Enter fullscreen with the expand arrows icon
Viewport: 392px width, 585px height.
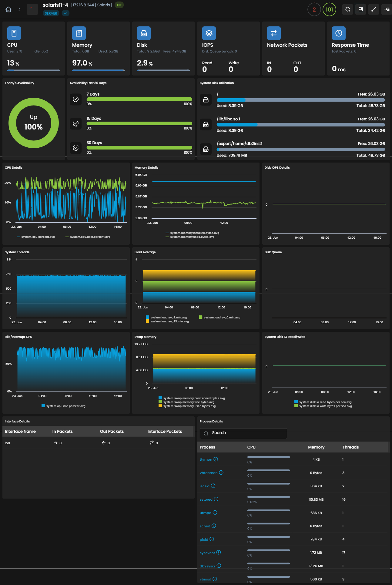click(x=374, y=9)
